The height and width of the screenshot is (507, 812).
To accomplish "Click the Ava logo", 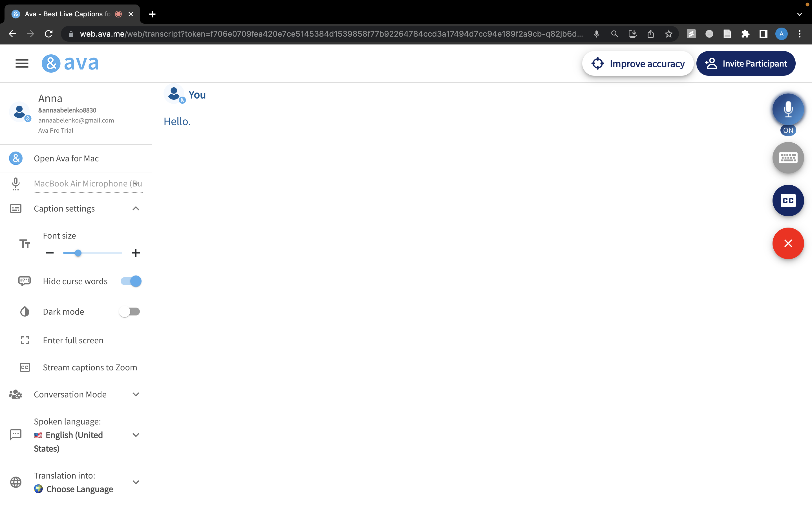I will coord(70,63).
